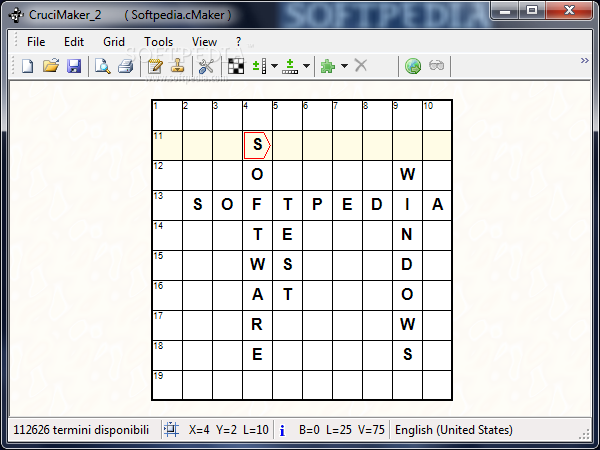Click '112626 termini disponibili' status text
This screenshot has width=600, height=450.
tap(81, 430)
